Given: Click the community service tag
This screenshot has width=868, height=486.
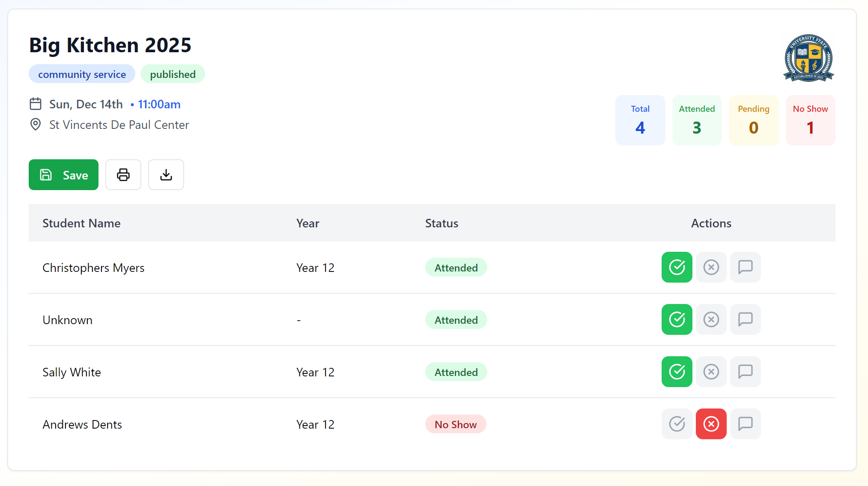Looking at the screenshot, I should tap(82, 74).
